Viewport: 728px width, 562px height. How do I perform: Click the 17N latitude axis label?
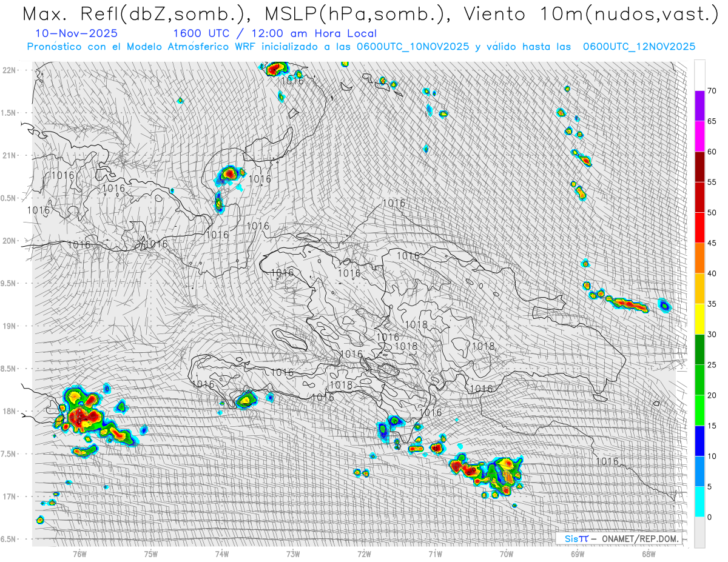tap(10, 497)
